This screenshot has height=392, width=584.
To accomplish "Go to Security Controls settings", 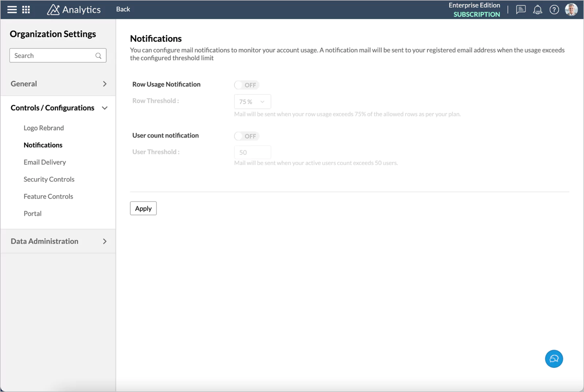I will 49,179.
